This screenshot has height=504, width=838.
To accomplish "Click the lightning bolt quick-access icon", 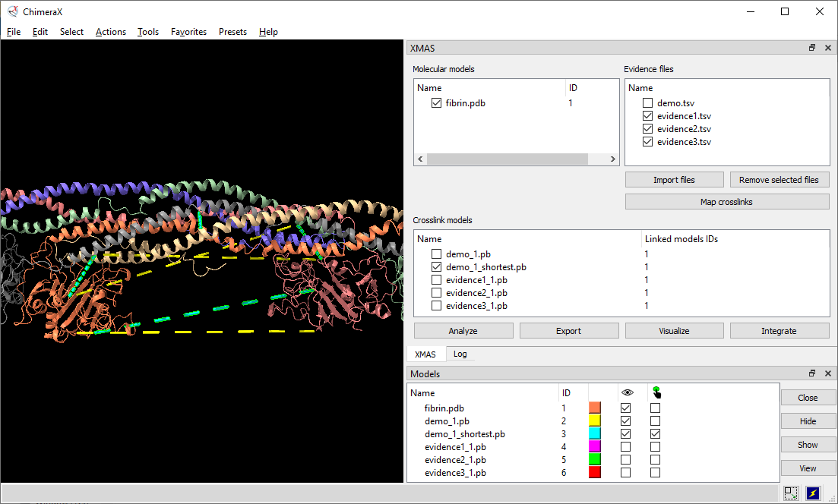I will point(812,493).
